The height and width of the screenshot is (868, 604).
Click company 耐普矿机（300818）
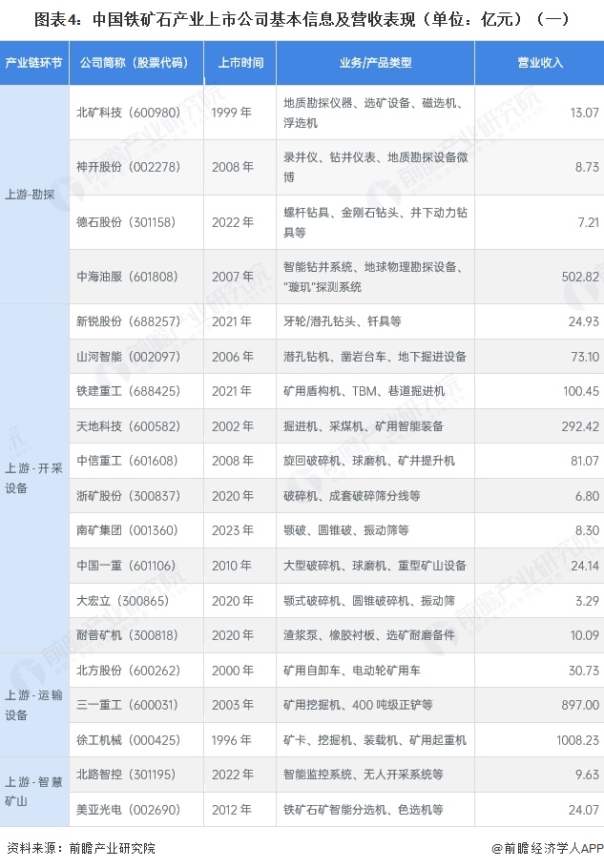[127, 635]
